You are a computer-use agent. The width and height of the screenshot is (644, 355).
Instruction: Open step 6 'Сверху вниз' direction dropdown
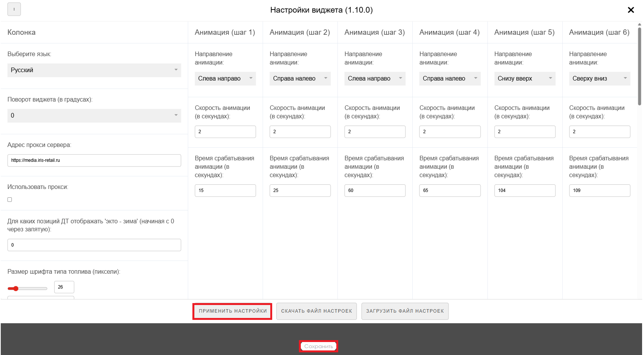tap(599, 79)
